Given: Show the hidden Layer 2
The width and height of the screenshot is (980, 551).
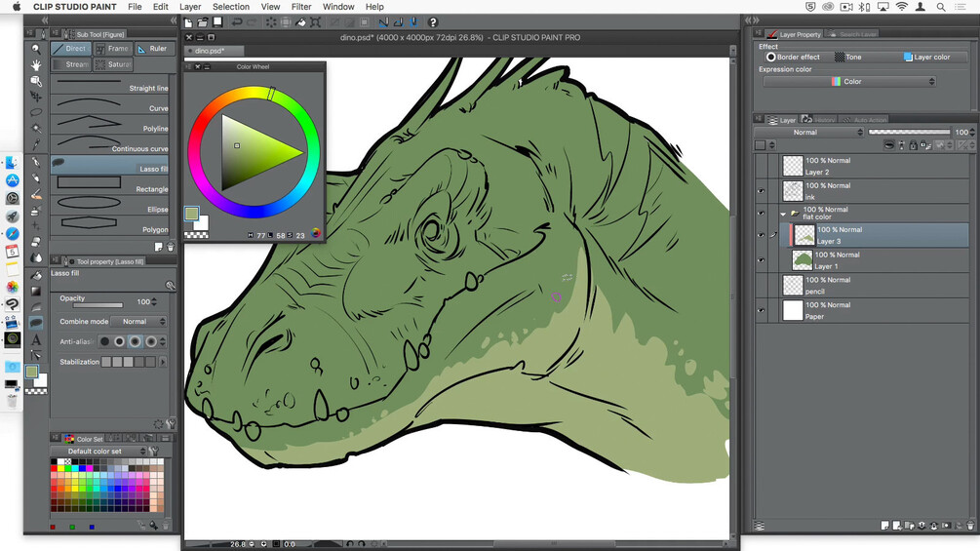Looking at the screenshot, I should click(x=761, y=166).
